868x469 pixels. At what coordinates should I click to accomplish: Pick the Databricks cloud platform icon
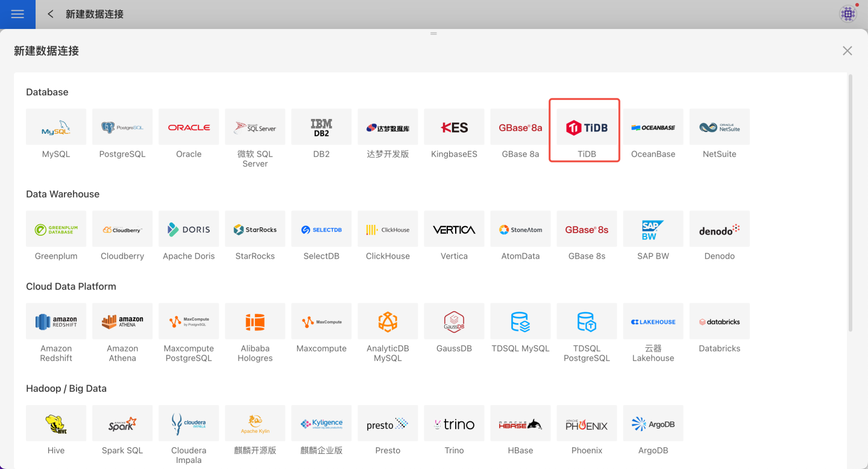pyautogui.click(x=719, y=321)
